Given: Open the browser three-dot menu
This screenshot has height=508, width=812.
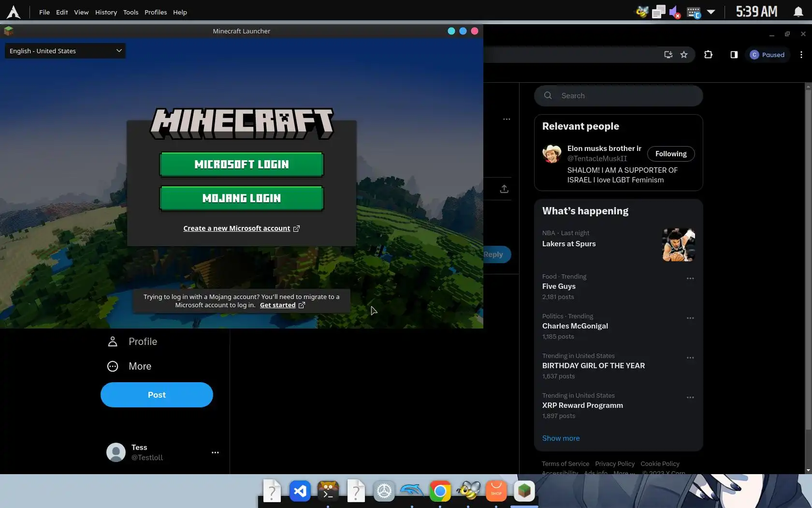Looking at the screenshot, I should tap(801, 55).
